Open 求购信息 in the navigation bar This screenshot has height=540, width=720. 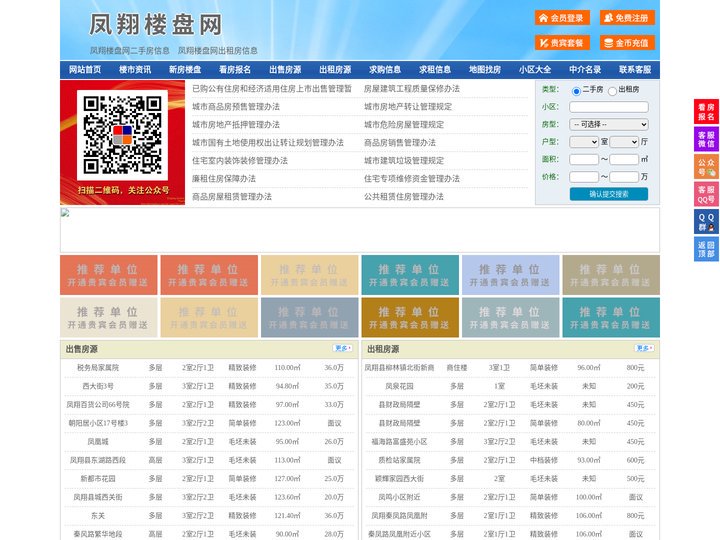[x=385, y=70]
